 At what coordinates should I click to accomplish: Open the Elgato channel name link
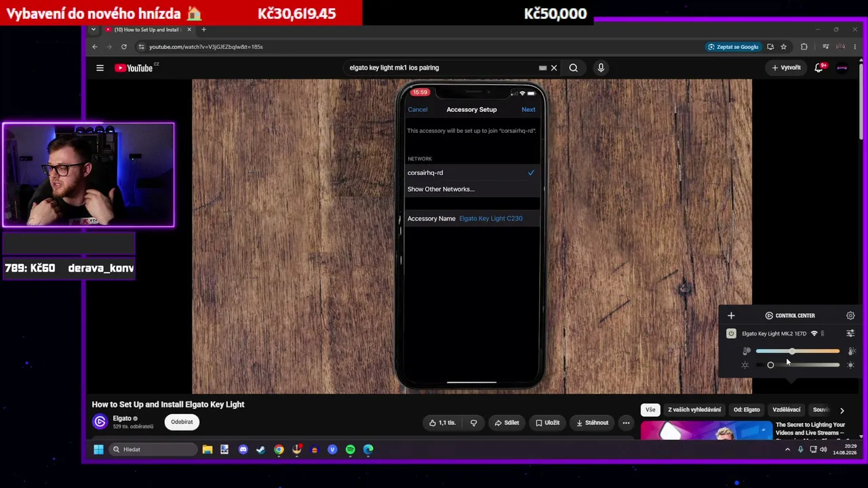click(x=122, y=418)
